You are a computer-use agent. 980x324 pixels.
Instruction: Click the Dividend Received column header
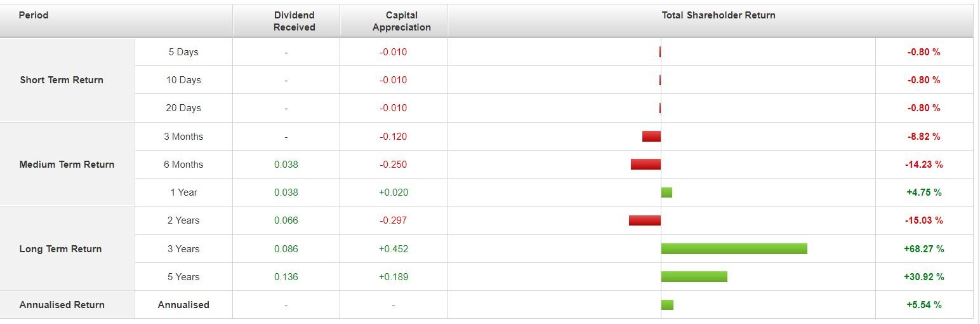click(x=294, y=21)
